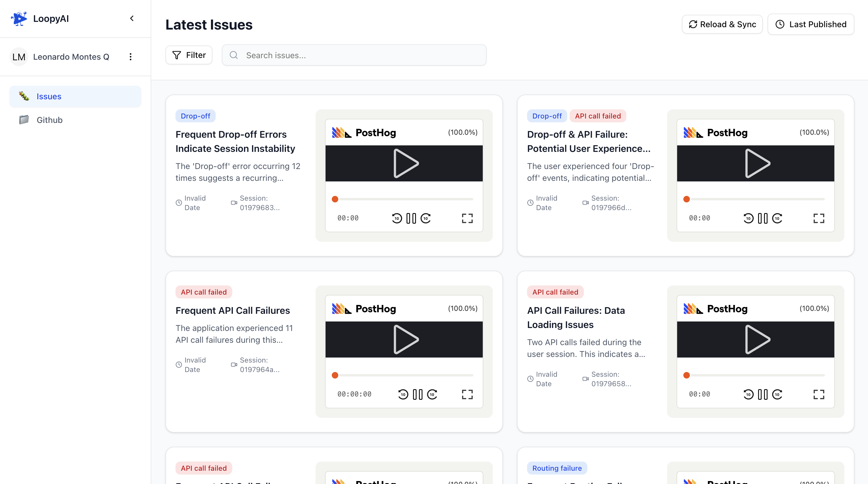Viewport: 868px width, 484px height.
Task: Toggle pause on the Frequent API Call Failures player
Action: pos(417,394)
